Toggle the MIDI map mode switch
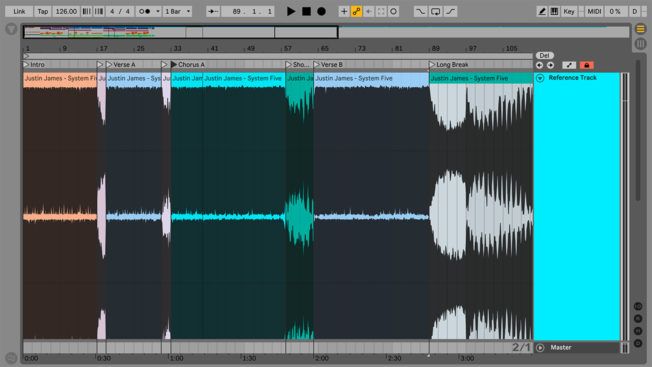 pos(594,11)
